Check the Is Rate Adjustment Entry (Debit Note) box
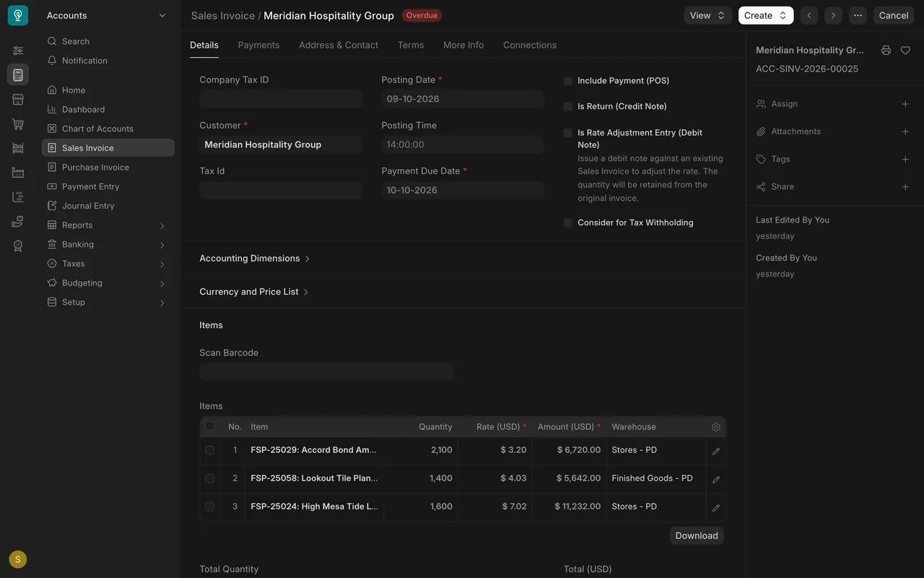Viewport: 924px width, 578px height. click(x=568, y=133)
